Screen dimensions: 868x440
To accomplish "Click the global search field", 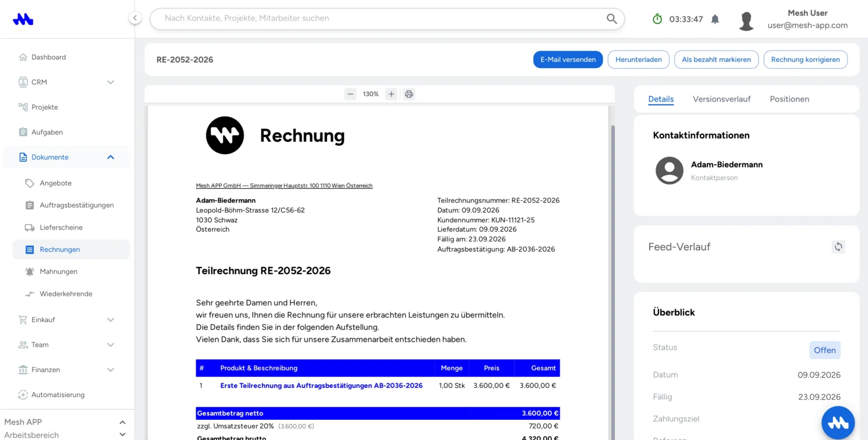I will (387, 19).
